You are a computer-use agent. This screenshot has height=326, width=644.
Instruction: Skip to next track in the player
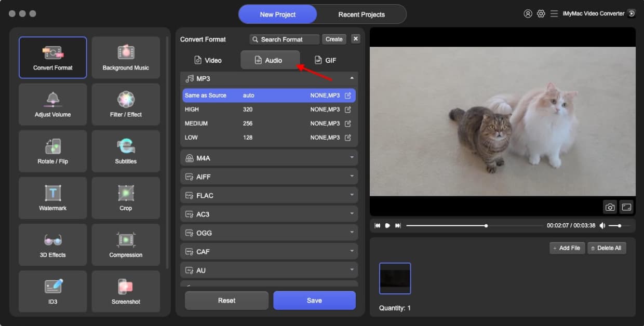pyautogui.click(x=398, y=226)
